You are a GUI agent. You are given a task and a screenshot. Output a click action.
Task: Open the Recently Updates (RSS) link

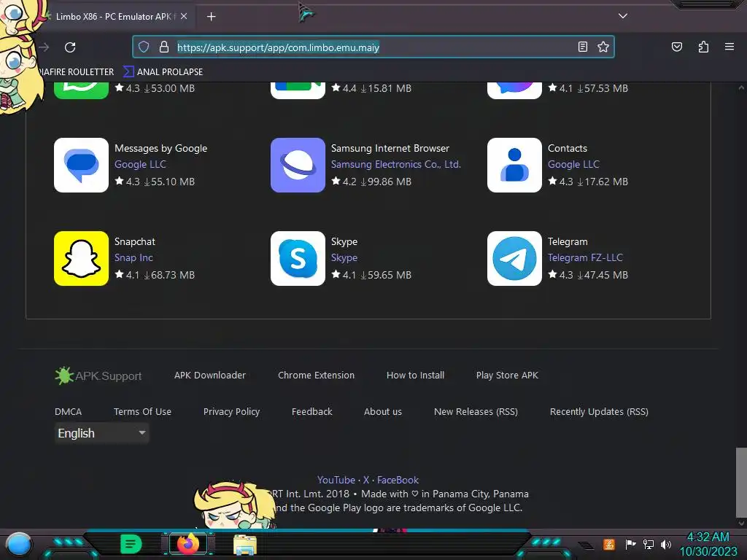600,411
